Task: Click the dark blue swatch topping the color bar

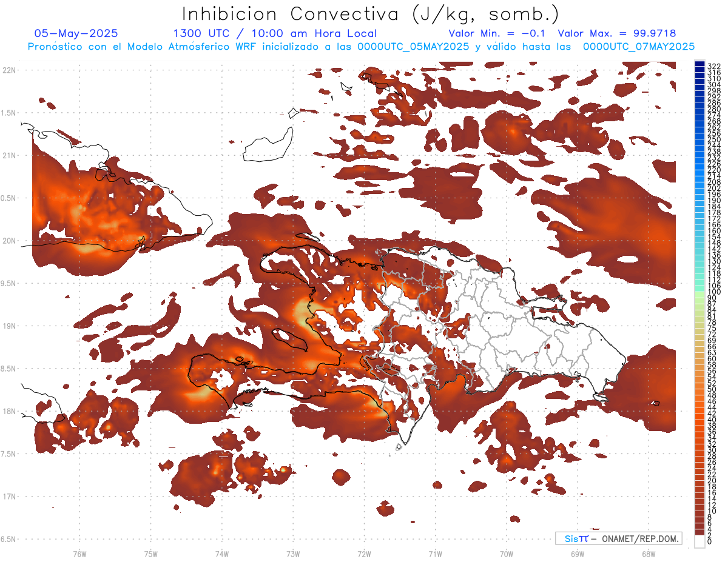Action: [700, 64]
